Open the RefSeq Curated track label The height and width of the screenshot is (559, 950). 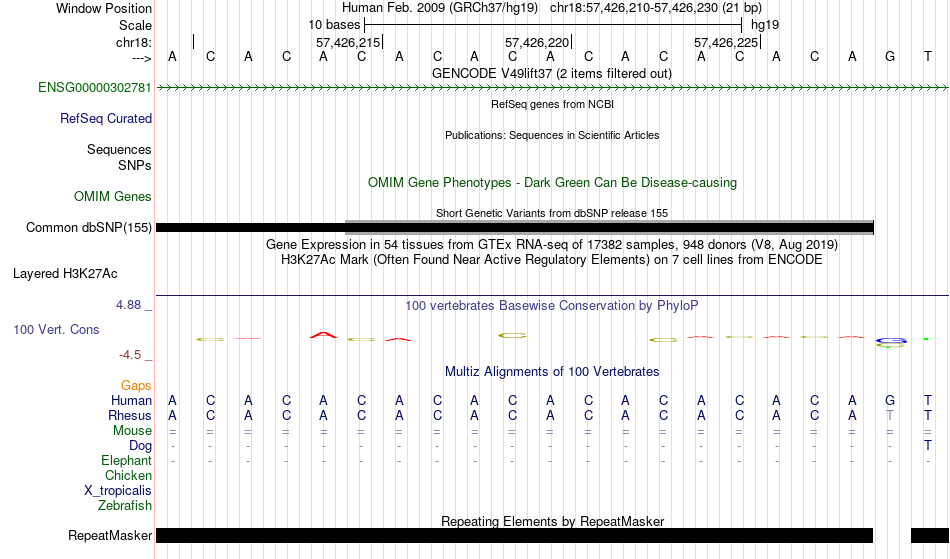coord(106,119)
